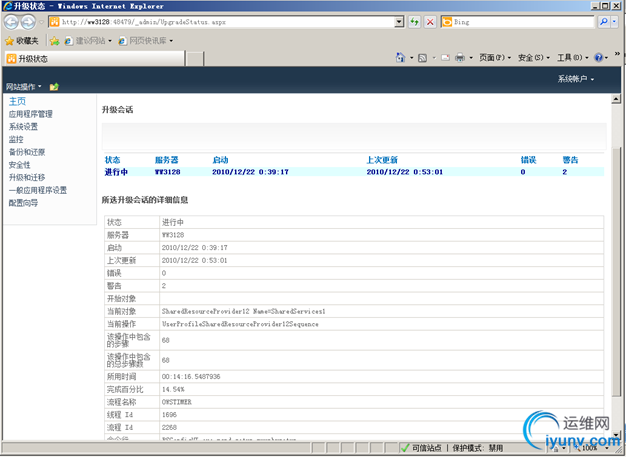Select the 升级状态 browser tab
This screenshot has height=457, width=626.
[95, 59]
